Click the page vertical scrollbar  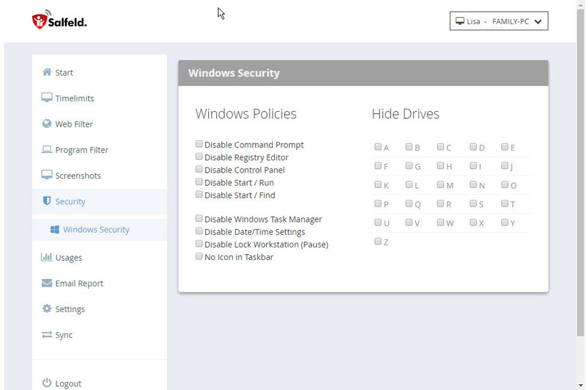click(581, 173)
